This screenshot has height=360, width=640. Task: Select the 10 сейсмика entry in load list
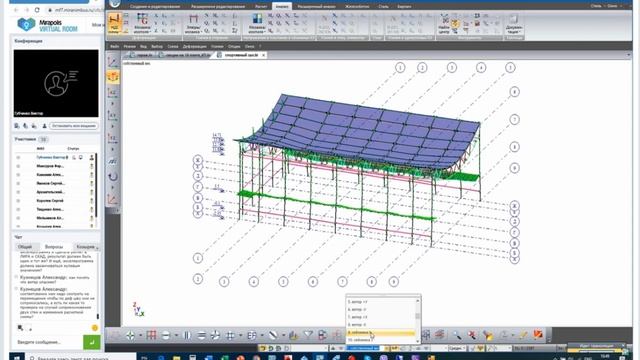point(380,340)
